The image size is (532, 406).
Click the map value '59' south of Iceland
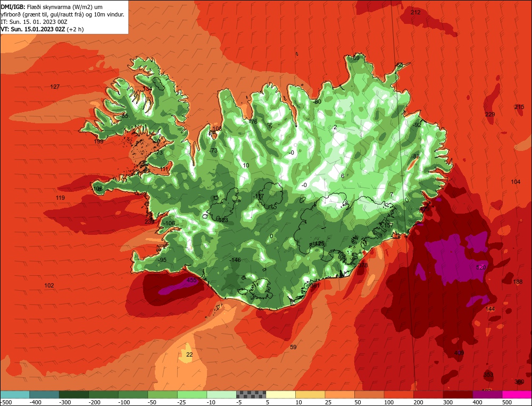coord(294,347)
